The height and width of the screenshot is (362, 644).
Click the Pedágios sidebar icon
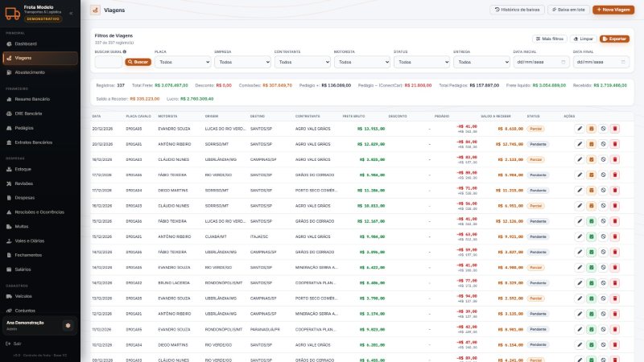(9, 128)
